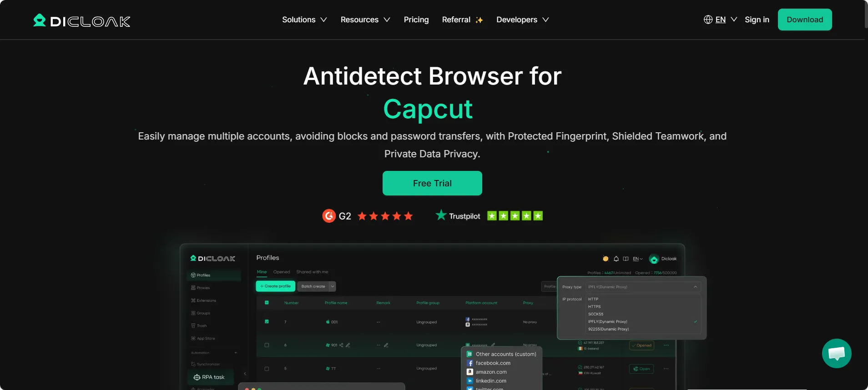Click the red G2 logo badge
Image resolution: width=868 pixels, height=390 pixels.
[x=329, y=216]
